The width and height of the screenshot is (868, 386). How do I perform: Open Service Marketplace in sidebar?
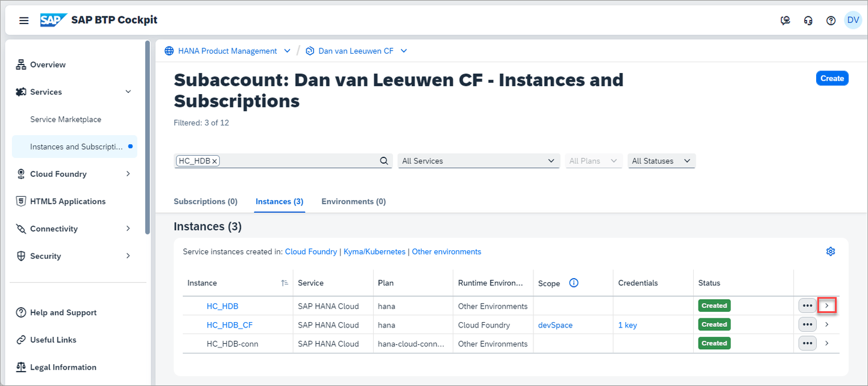click(66, 119)
